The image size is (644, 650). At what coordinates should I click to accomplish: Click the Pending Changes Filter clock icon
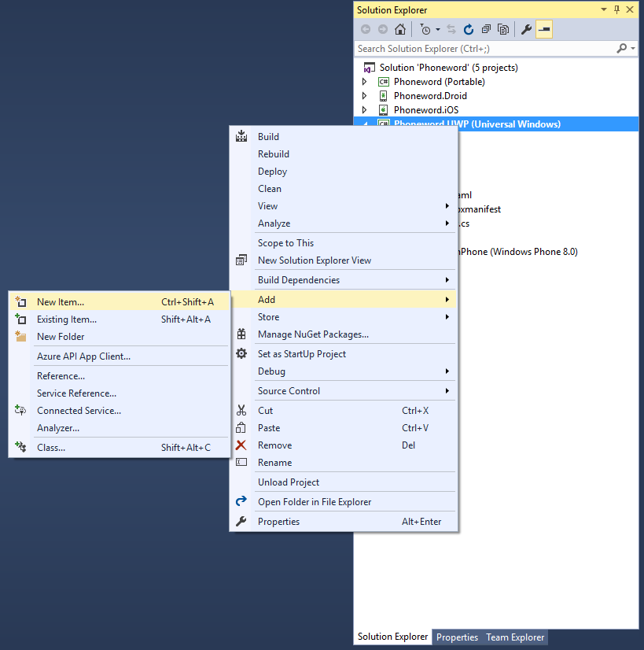tap(425, 29)
